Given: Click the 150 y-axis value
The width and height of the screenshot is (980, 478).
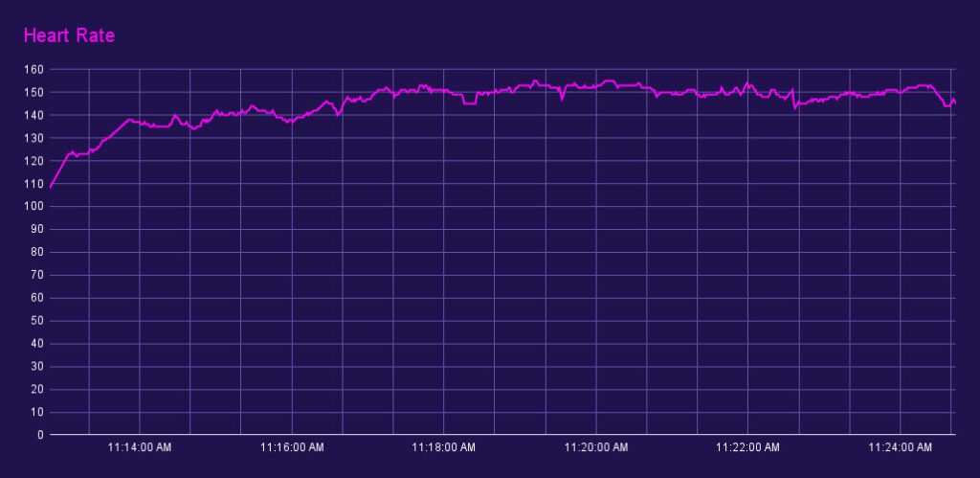Looking at the screenshot, I should point(34,93).
